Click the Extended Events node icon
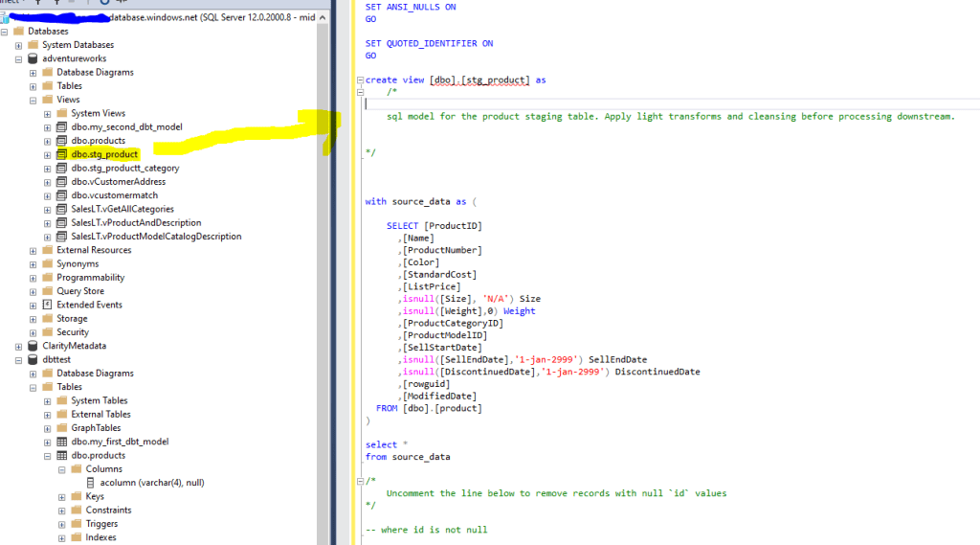 tap(48, 305)
